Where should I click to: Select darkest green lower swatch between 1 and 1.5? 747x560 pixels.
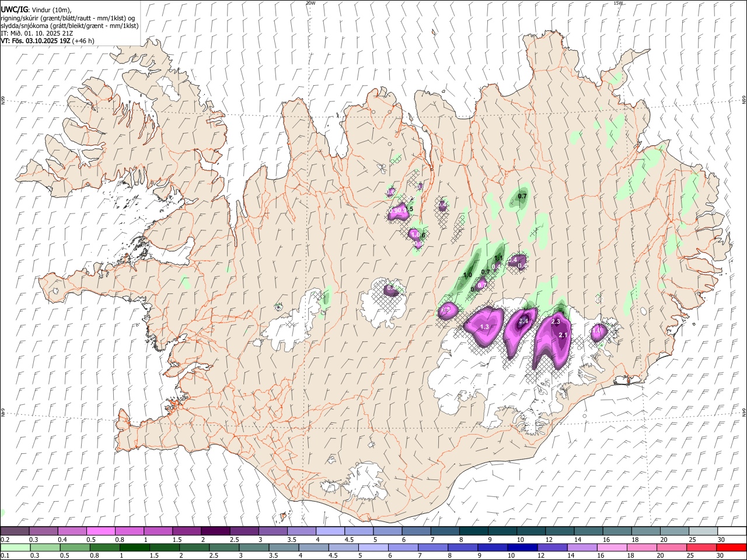click(135, 547)
